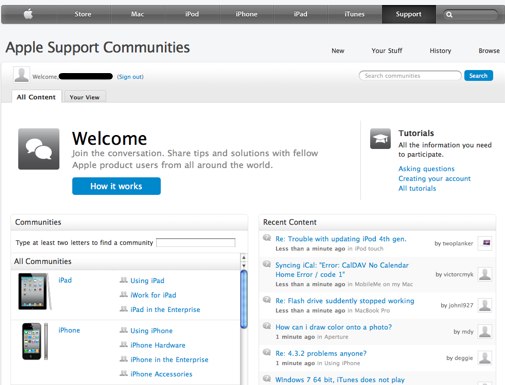Click discussion icon beside Syncing iCal post
Viewport: 505px width, 385px height.
point(267,264)
